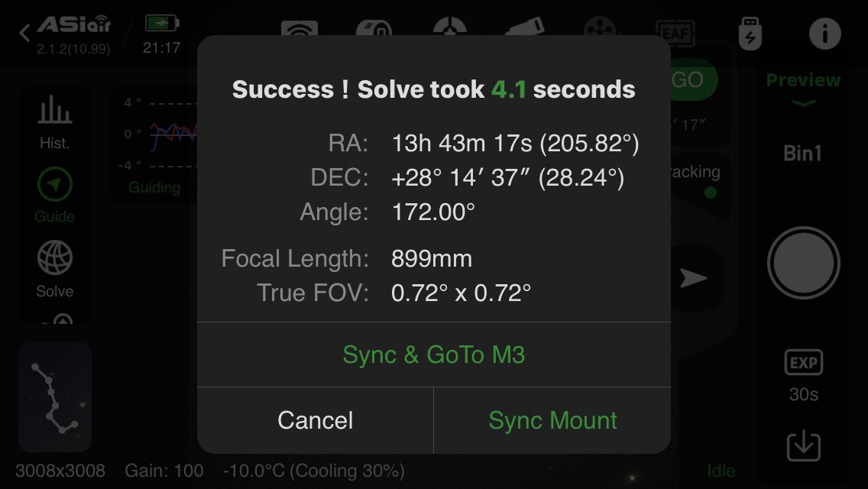868x489 pixels.
Task: Expand the Preview mode selector
Action: point(803,87)
